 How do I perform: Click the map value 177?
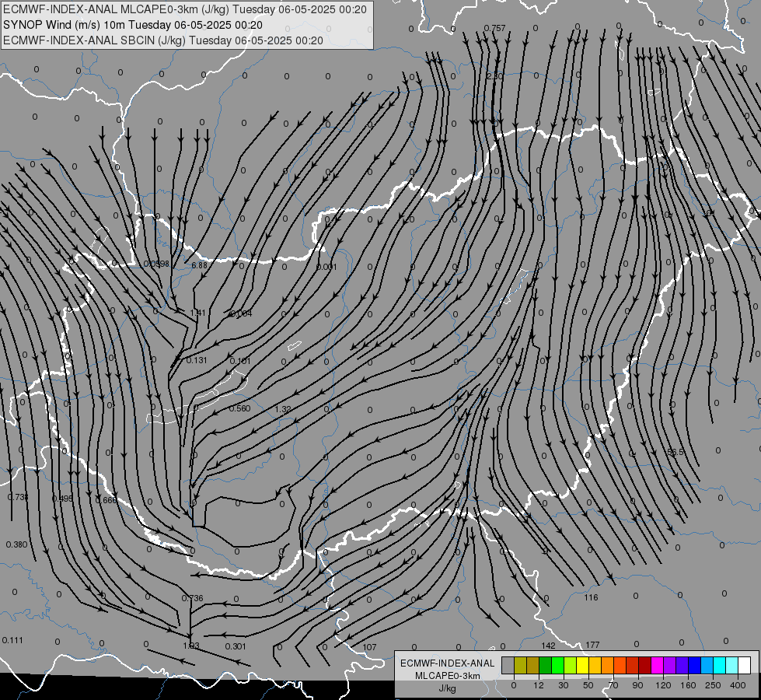pyautogui.click(x=592, y=645)
